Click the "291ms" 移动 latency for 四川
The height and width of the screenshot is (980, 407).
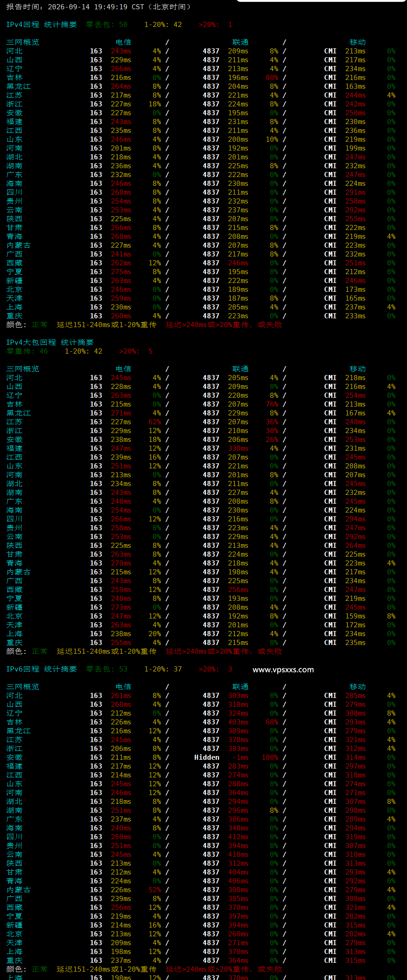[355, 192]
